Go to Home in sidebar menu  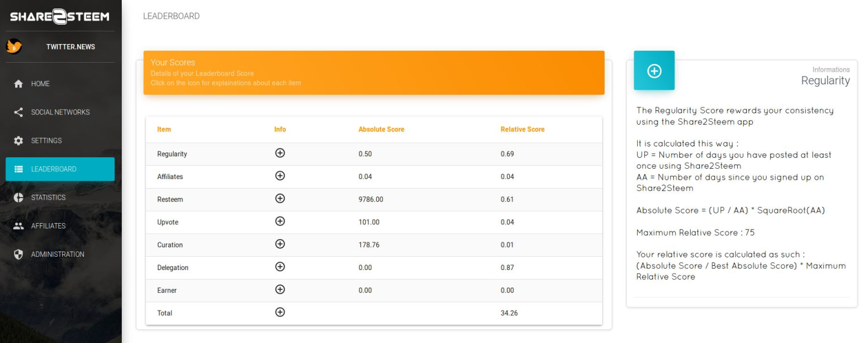coord(60,84)
